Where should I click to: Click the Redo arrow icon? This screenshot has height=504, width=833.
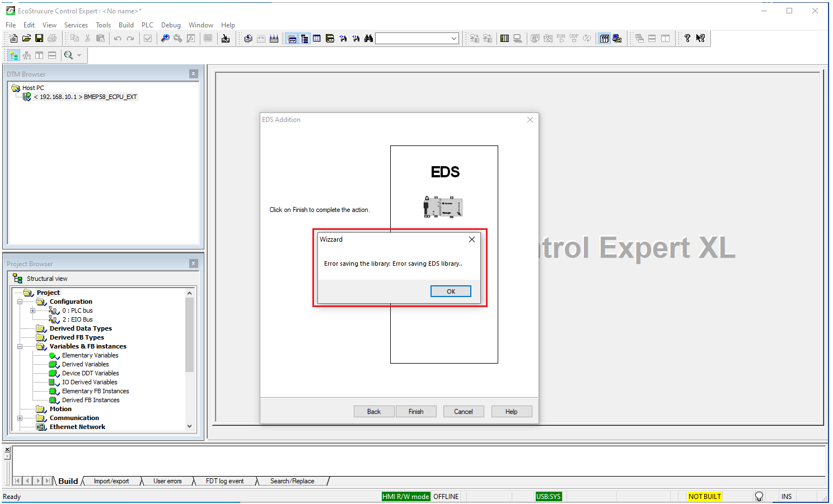pos(130,39)
